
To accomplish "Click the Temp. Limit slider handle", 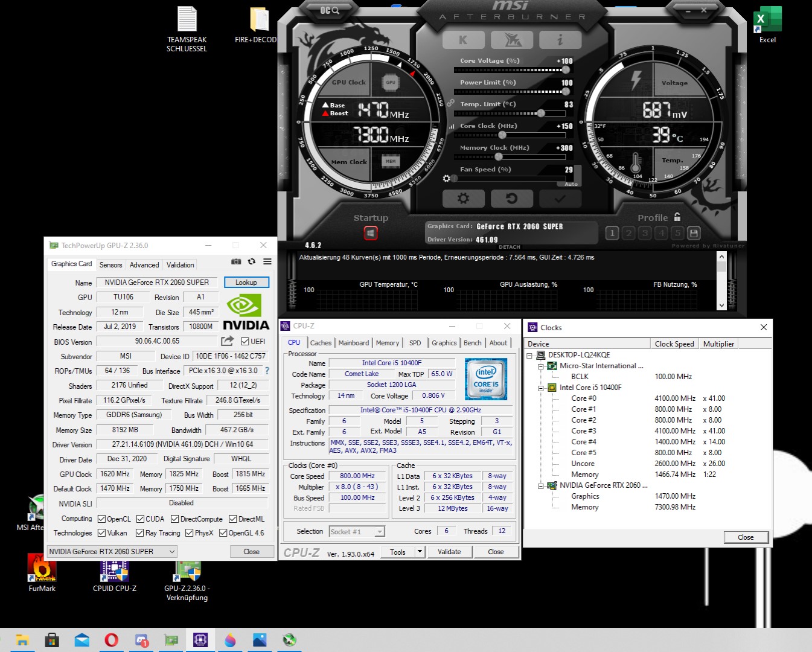I will coord(541,113).
